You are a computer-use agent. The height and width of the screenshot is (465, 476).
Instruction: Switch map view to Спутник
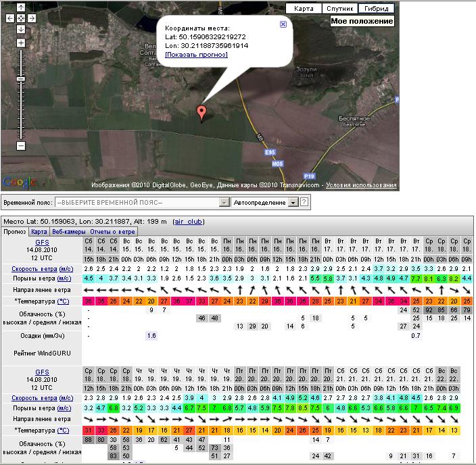point(340,9)
